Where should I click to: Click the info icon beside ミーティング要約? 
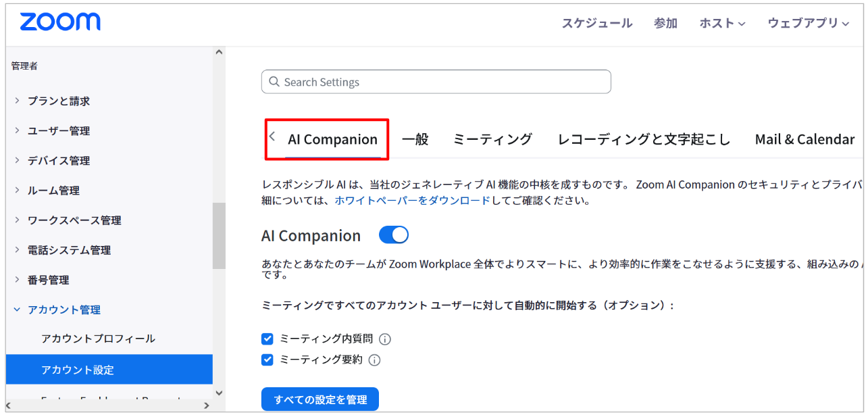pyautogui.click(x=374, y=360)
